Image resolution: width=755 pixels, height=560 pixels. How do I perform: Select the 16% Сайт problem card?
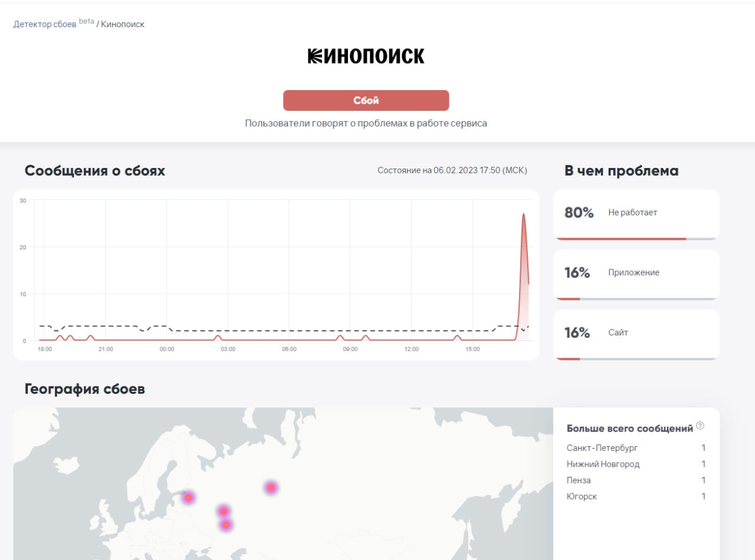636,335
